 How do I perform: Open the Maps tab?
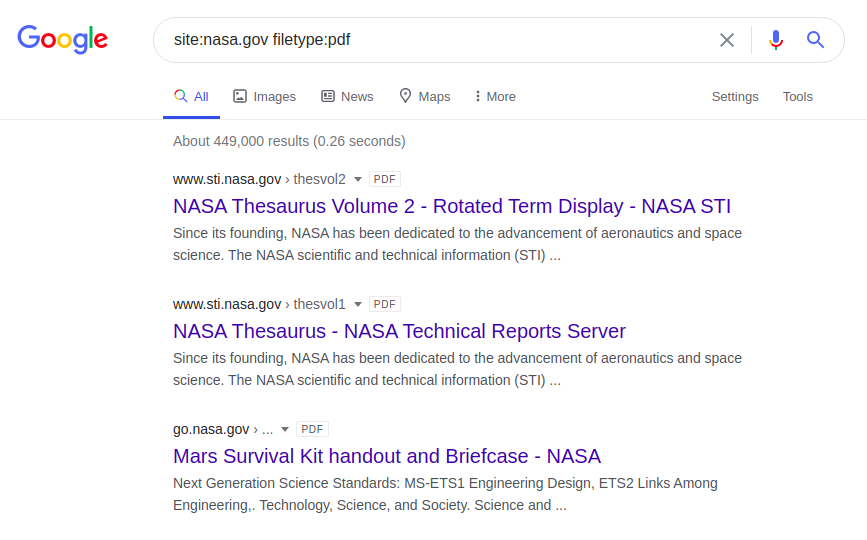[x=425, y=97]
